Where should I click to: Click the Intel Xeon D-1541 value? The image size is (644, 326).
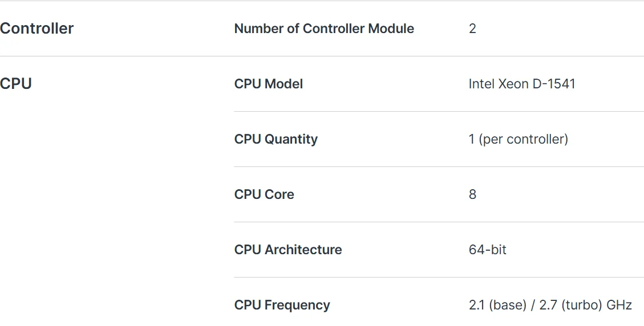click(522, 84)
